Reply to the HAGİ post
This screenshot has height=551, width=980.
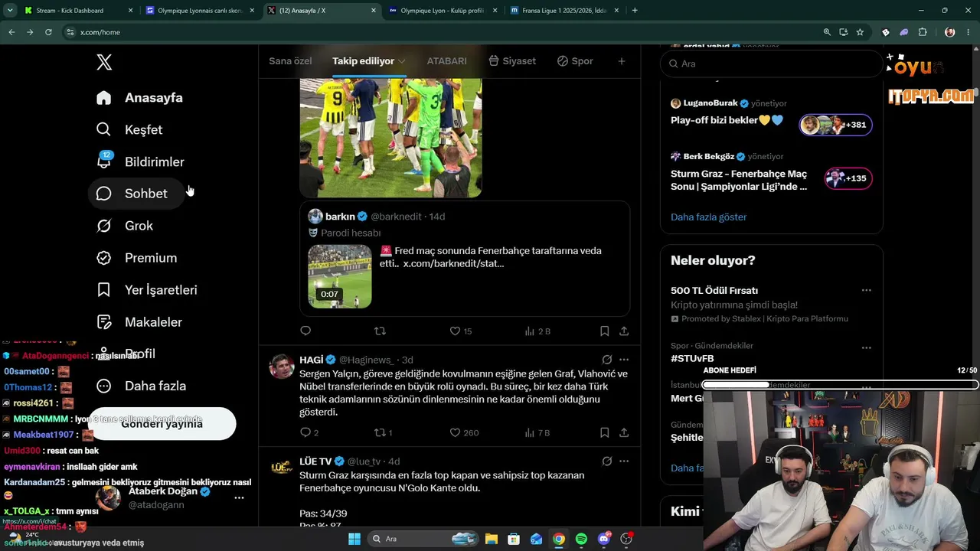pos(309,432)
